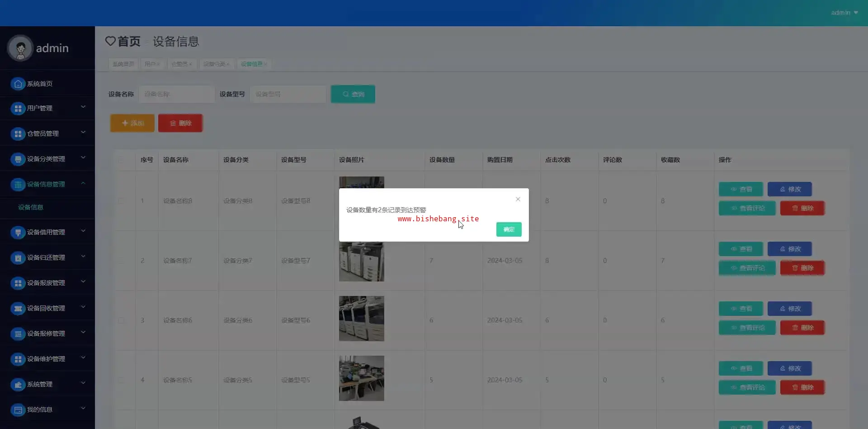Screen dimensions: 868x429
Task: Toggle the select-all checkbox in table header
Action: [x=121, y=160]
